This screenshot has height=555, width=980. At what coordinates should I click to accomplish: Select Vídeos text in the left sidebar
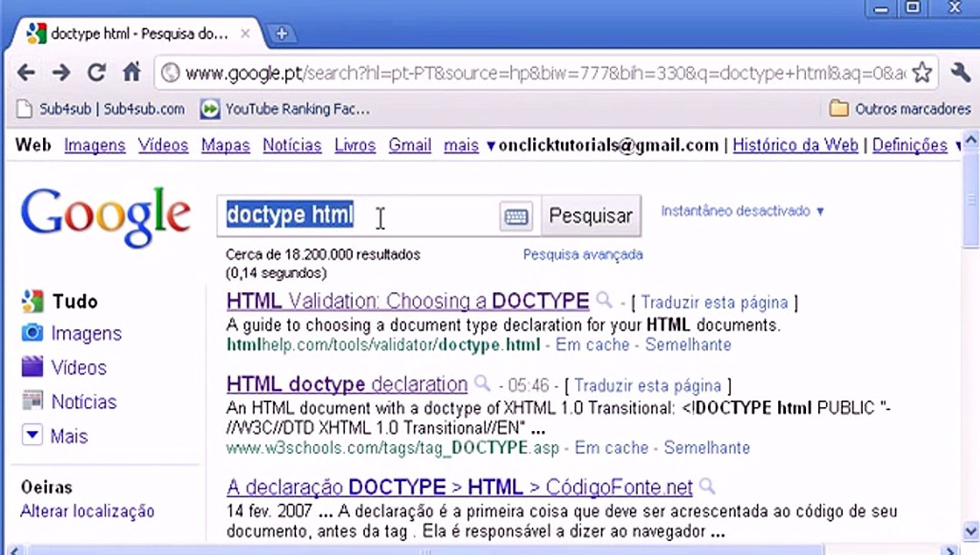79,368
